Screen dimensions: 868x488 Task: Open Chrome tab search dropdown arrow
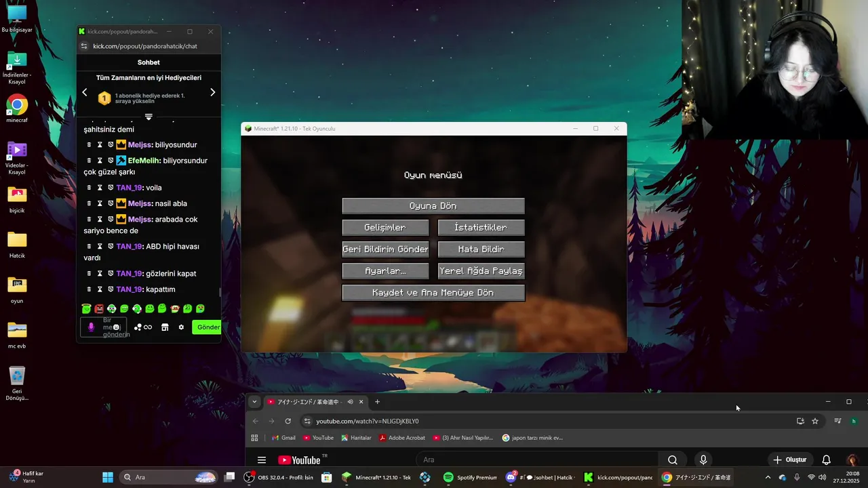[x=254, y=402]
